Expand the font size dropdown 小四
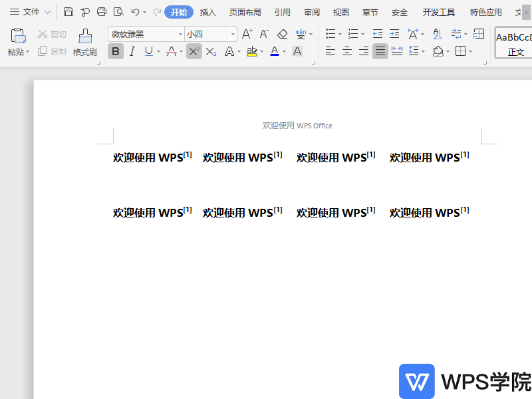This screenshot has height=399, width=532. click(233, 34)
